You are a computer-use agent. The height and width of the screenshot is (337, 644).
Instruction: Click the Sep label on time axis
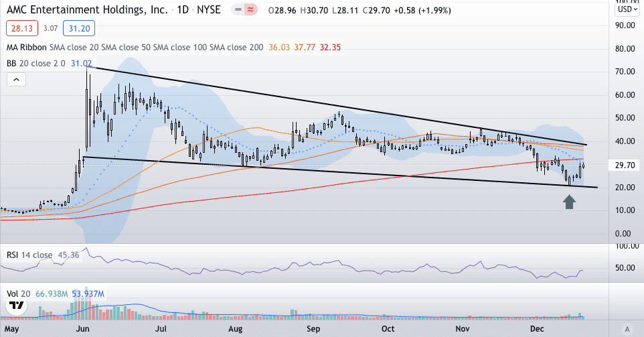(x=313, y=329)
